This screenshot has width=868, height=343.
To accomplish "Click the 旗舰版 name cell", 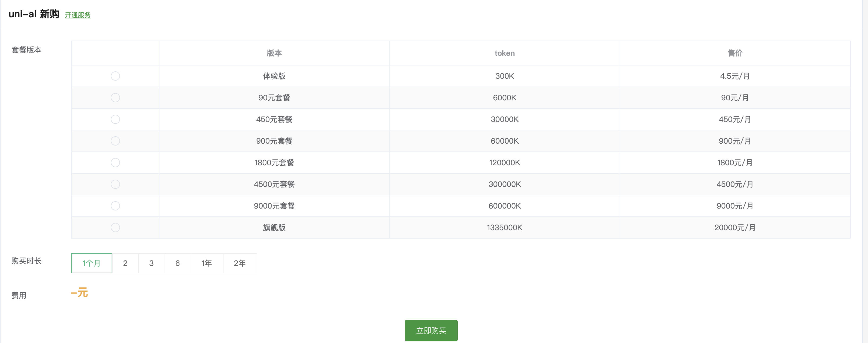I will [274, 227].
